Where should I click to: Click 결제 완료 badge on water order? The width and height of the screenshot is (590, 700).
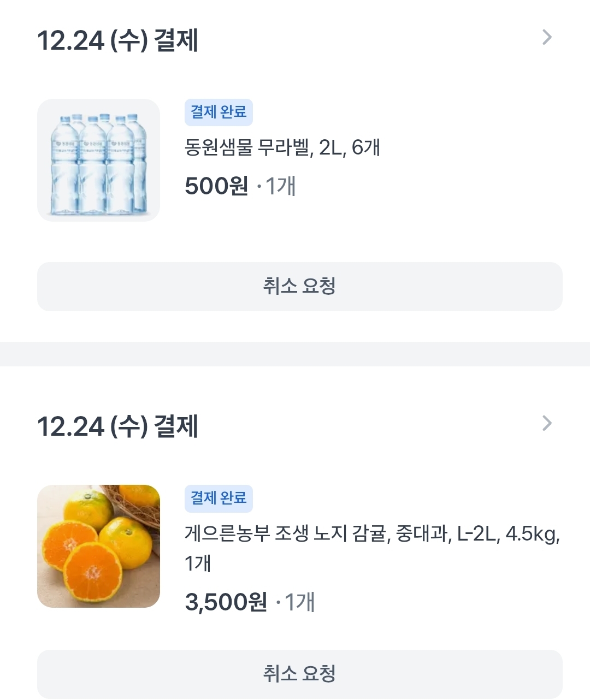tap(219, 112)
